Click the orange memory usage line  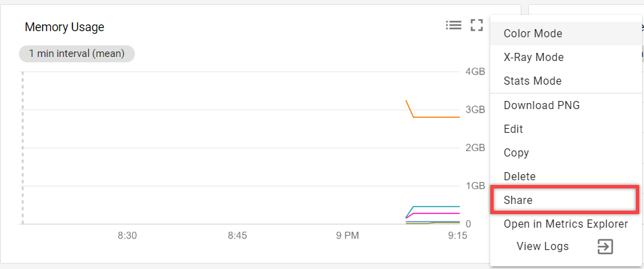[436, 117]
